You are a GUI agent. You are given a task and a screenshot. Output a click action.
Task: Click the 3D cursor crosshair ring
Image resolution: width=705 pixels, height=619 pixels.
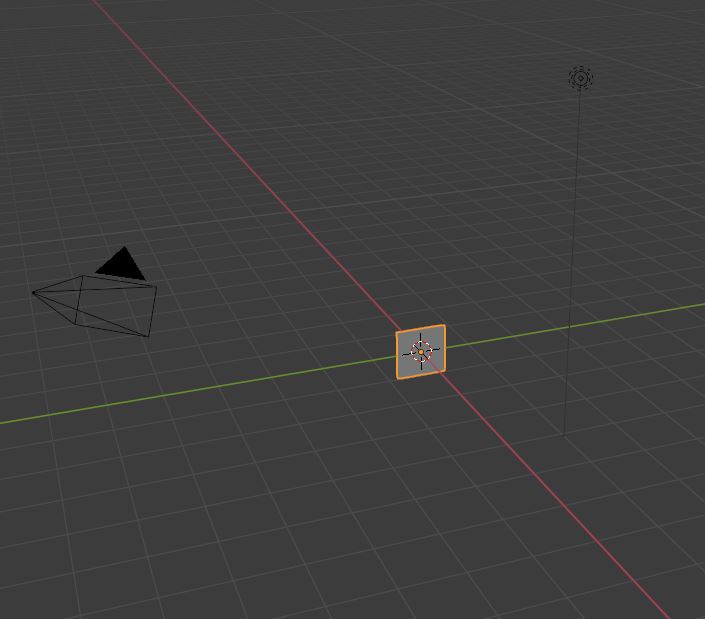coord(421,352)
